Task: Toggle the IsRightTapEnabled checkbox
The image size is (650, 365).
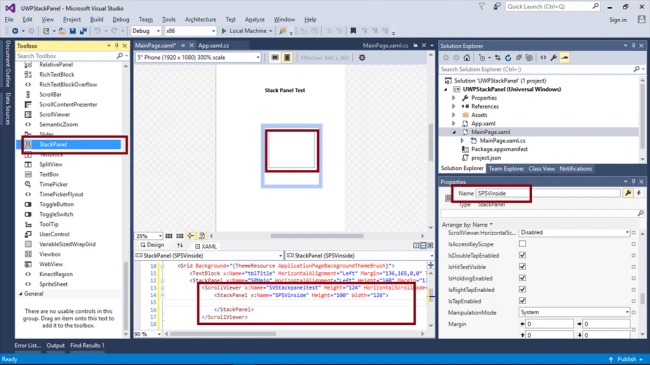Action: coord(522,290)
